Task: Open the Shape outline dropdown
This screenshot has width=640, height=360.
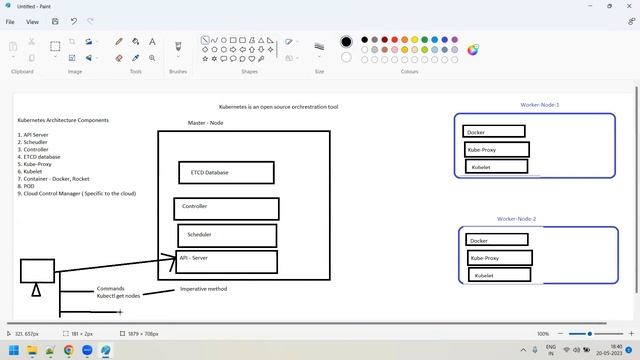Action: pos(291,42)
